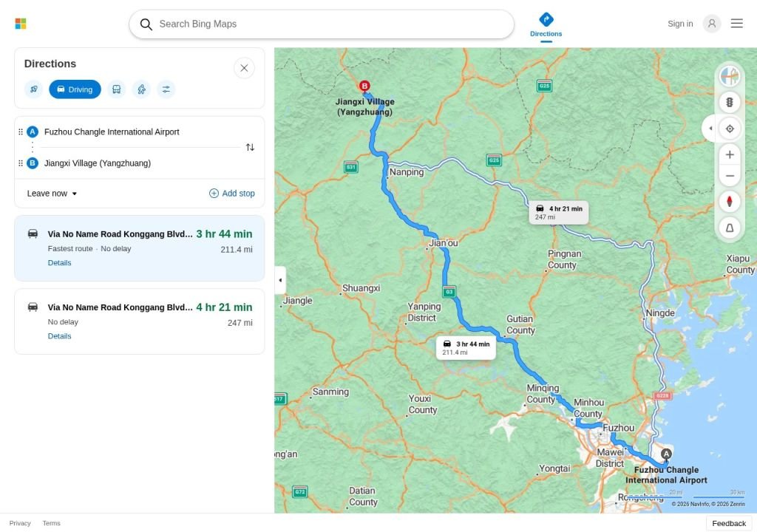Collapse the map controls panel arrow
The height and width of the screenshot is (532, 757).
710,129
